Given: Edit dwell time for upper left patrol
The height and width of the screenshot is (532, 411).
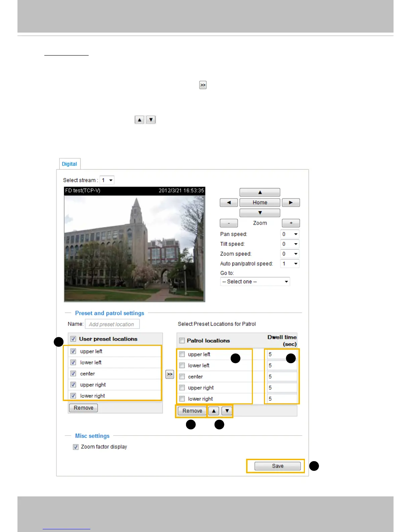Looking at the screenshot, I should pos(282,354).
